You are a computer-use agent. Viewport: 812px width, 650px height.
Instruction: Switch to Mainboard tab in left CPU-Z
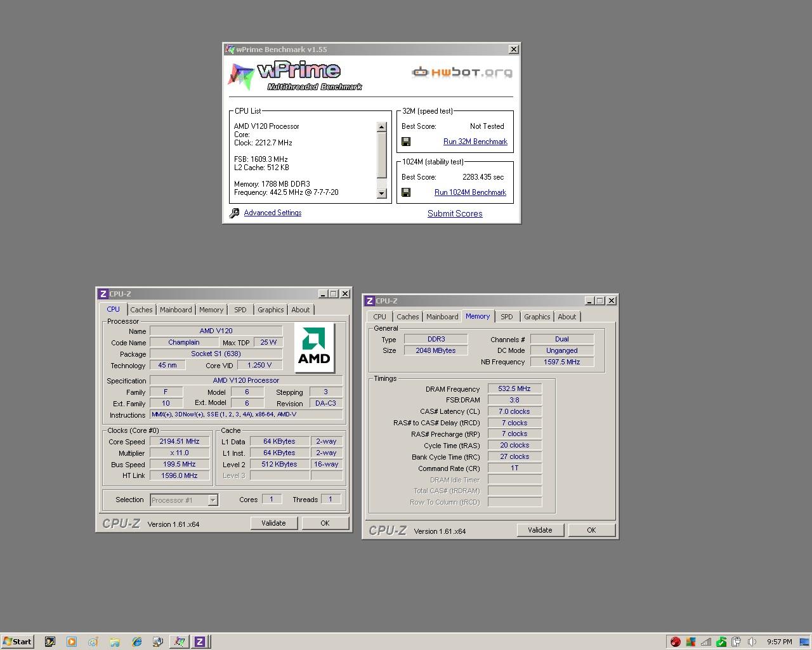click(176, 310)
